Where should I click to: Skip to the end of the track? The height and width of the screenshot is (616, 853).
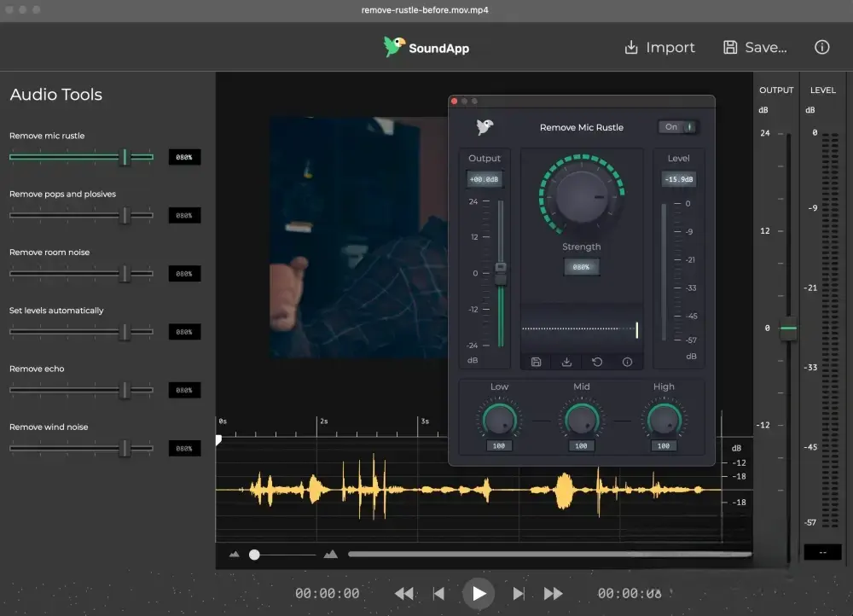tap(519, 594)
